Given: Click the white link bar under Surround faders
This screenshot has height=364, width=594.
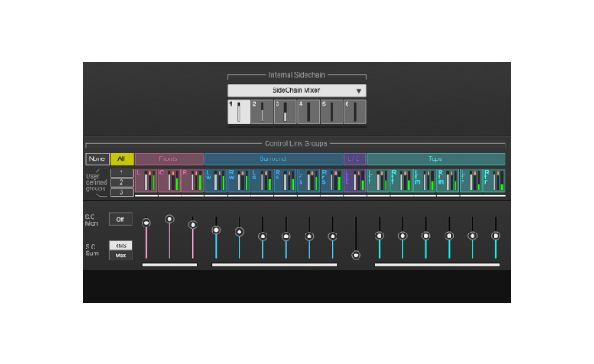Looking at the screenshot, I should [274, 265].
